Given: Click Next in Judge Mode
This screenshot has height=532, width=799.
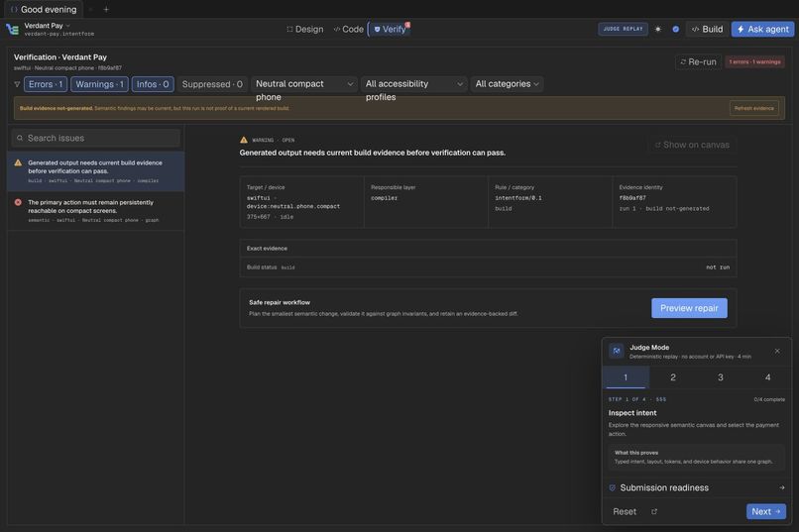Looking at the screenshot, I should tap(766, 511).
